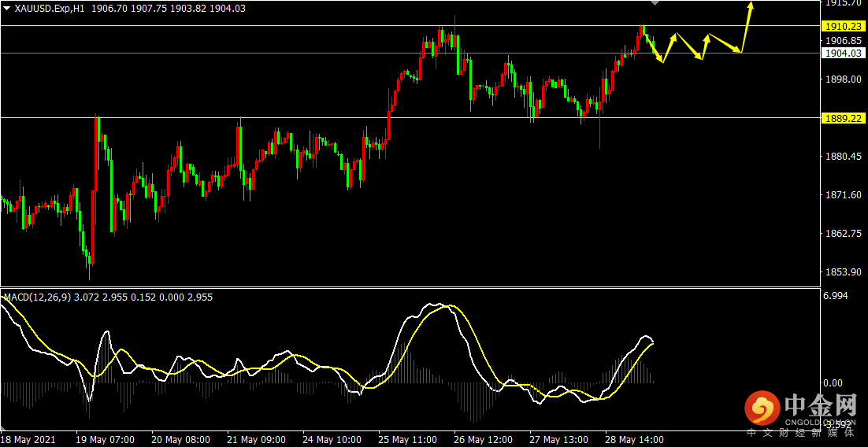The image size is (868, 447).
Task: Click the current price label 1904.03
Action: tap(843, 53)
